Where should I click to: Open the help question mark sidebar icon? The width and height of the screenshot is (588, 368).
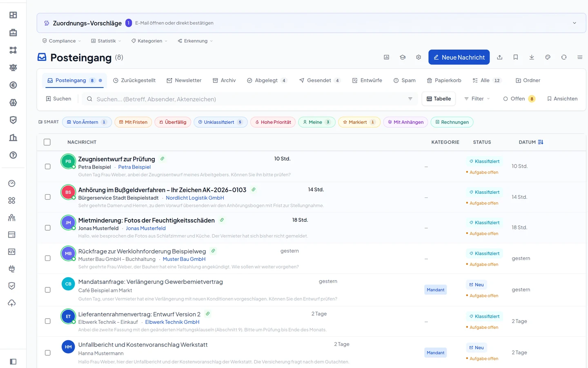13,155
